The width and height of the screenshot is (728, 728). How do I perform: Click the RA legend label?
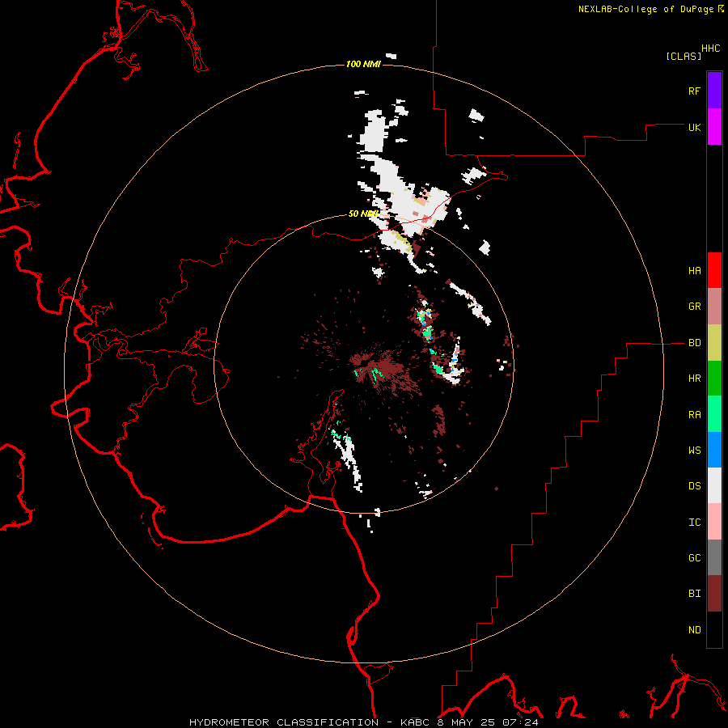click(x=694, y=415)
